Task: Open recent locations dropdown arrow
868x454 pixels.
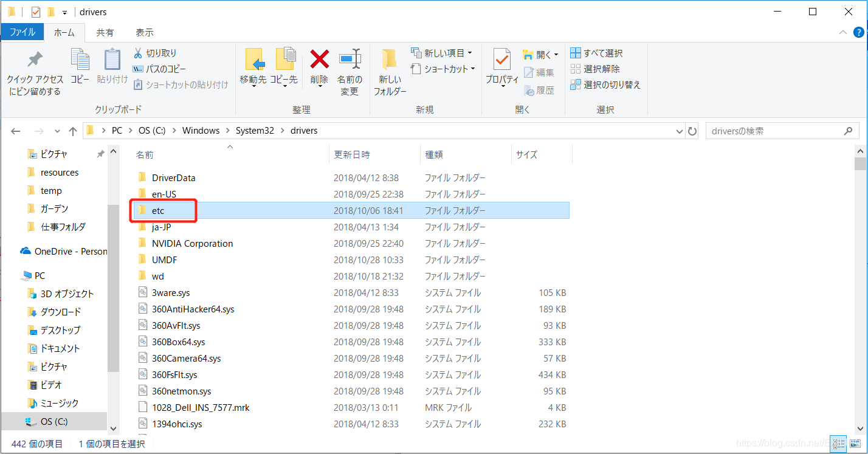Action: point(57,131)
